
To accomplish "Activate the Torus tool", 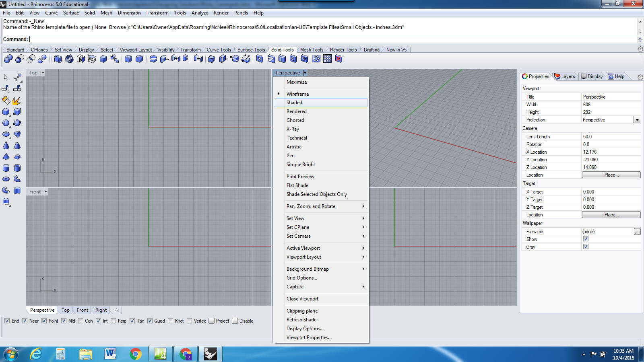I will [6, 179].
